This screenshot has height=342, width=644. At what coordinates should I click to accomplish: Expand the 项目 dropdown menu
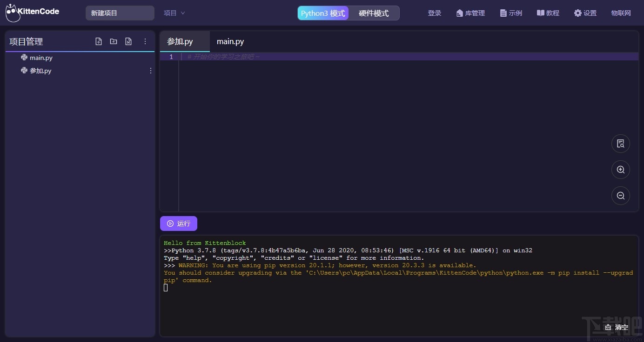point(174,13)
